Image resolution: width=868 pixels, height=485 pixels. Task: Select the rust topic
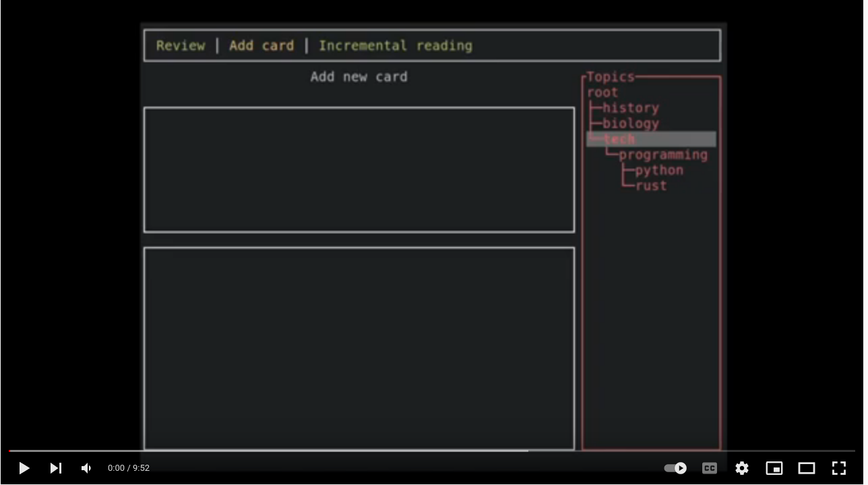point(651,186)
